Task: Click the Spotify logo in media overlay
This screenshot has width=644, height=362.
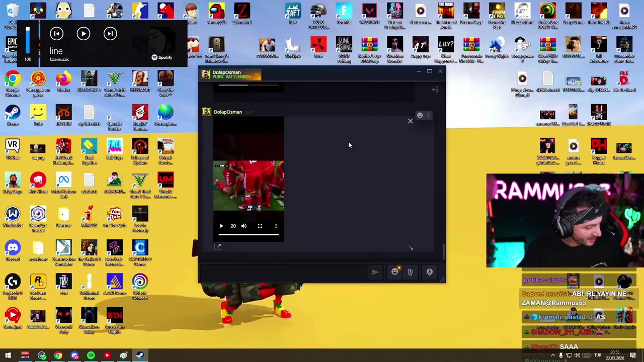Action: pos(162,57)
